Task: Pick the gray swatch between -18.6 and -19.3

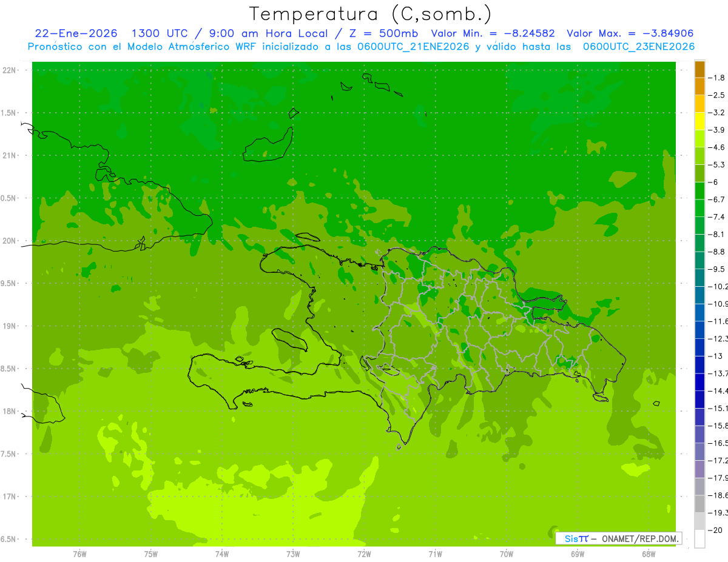Action: 699,504
